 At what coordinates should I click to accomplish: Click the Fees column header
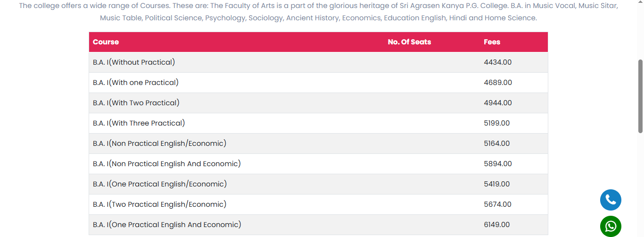pyautogui.click(x=492, y=42)
